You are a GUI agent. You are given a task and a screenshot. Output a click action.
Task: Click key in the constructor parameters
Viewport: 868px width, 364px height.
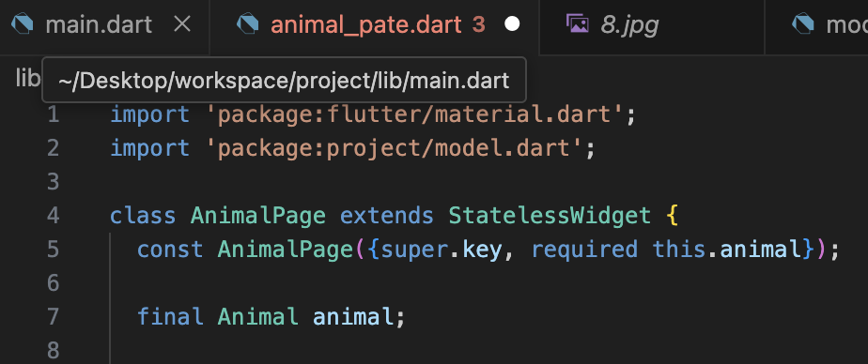tap(481, 250)
